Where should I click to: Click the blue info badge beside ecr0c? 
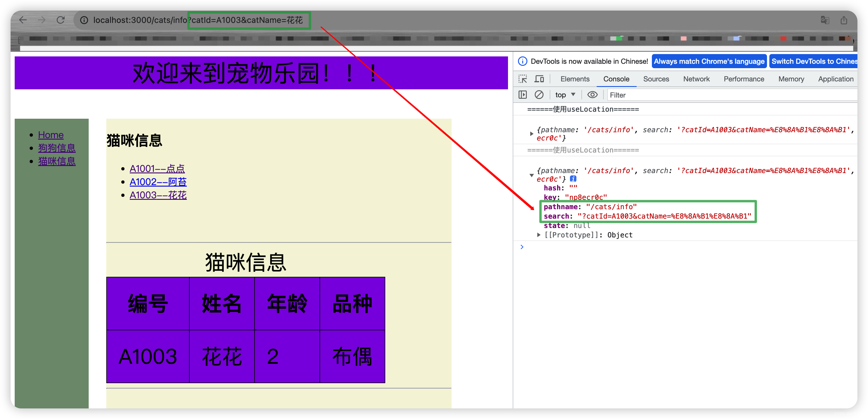pyautogui.click(x=573, y=179)
